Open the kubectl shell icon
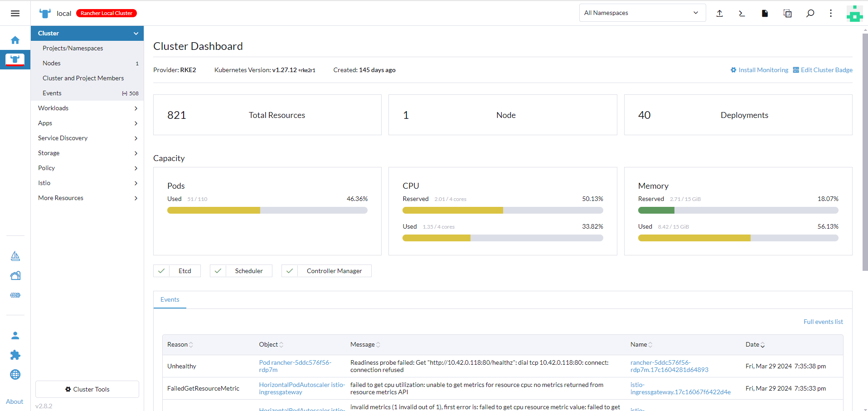 coord(742,13)
